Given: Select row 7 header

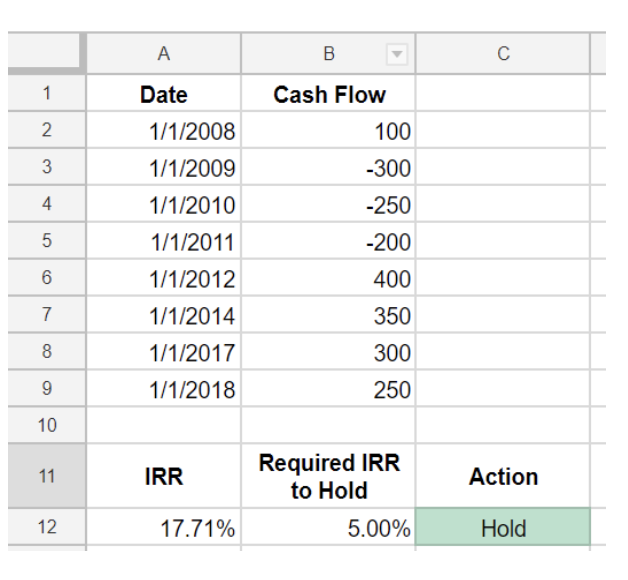Looking at the screenshot, I should 46,314.
